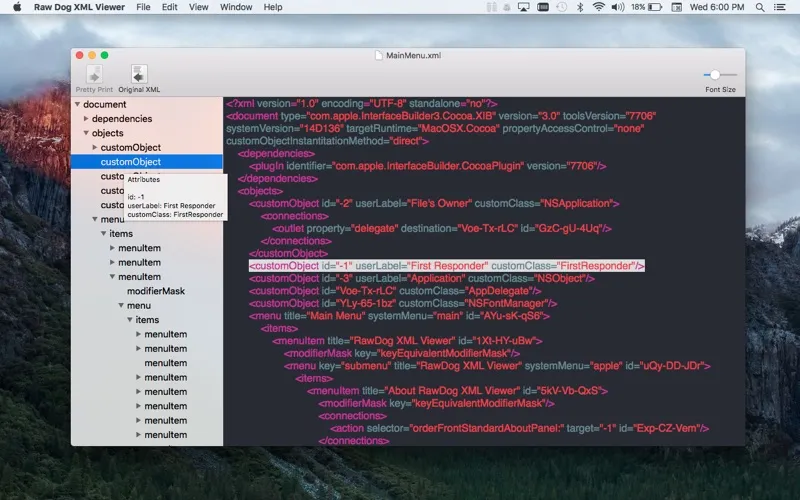The image size is (800, 500).
Task: Expand the dependencies tree node
Action: point(85,119)
